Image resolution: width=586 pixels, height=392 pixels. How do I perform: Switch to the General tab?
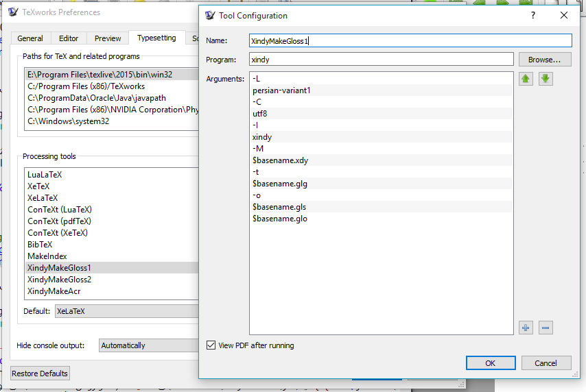(x=30, y=38)
